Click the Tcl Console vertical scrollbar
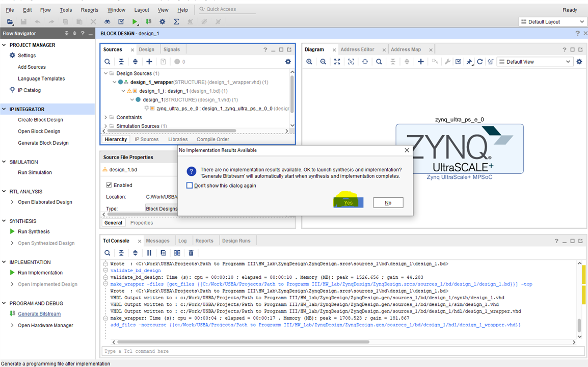This screenshot has width=588, height=367. (x=580, y=325)
